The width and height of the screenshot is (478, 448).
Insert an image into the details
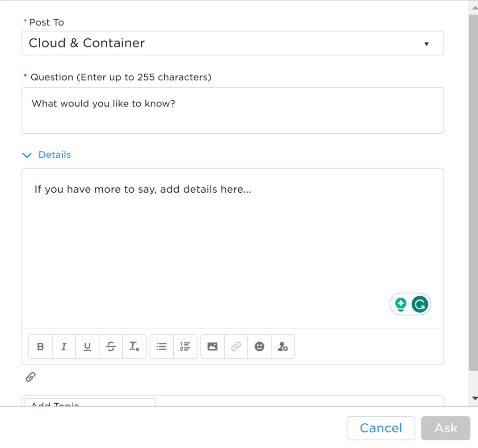click(x=212, y=346)
